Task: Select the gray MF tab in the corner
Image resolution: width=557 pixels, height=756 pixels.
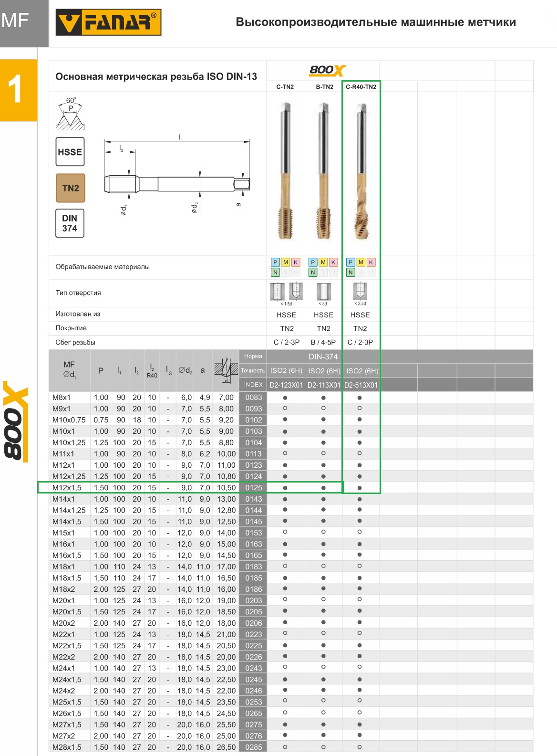Action: coord(24,23)
